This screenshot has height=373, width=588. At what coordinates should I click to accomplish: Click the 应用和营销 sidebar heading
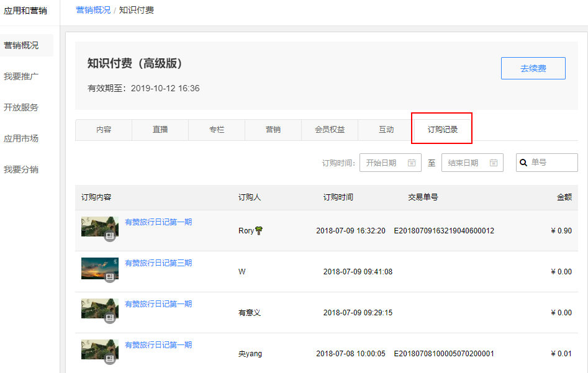pyautogui.click(x=25, y=11)
